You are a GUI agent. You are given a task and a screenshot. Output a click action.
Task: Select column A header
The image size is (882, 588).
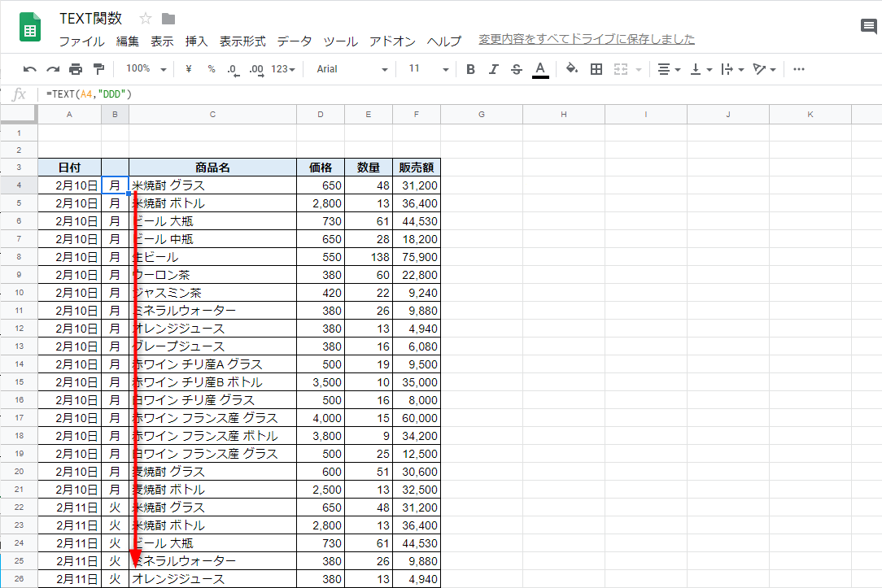[x=69, y=114]
